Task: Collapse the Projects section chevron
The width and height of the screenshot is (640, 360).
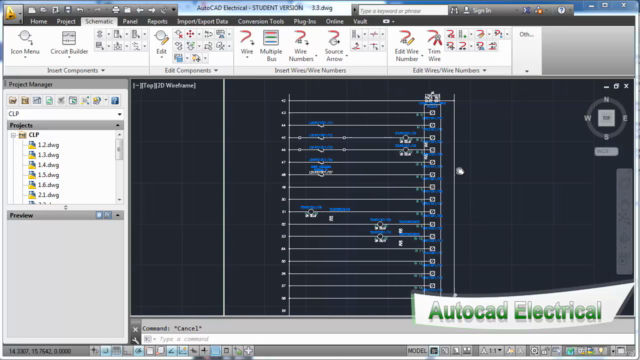Action: pyautogui.click(x=118, y=125)
